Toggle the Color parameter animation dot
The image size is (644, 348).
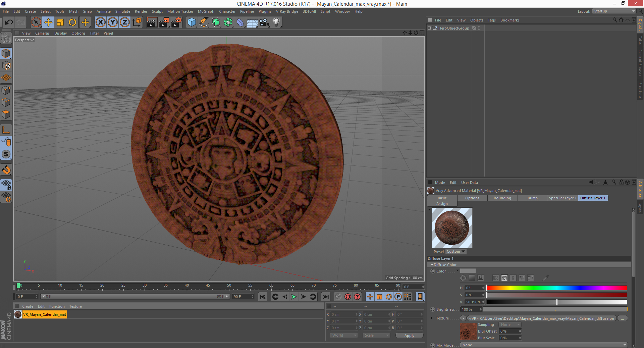(x=433, y=271)
